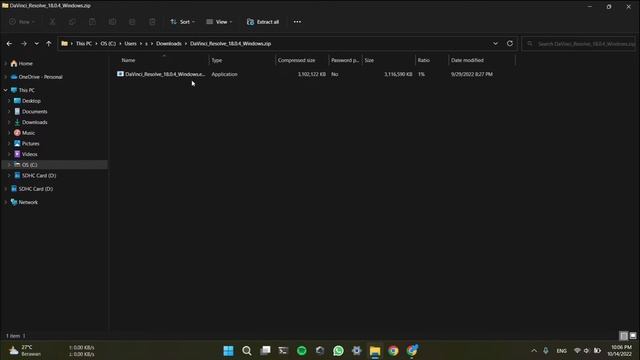Open the clock and date flyout
The width and height of the screenshot is (640, 360).
(x=619, y=351)
